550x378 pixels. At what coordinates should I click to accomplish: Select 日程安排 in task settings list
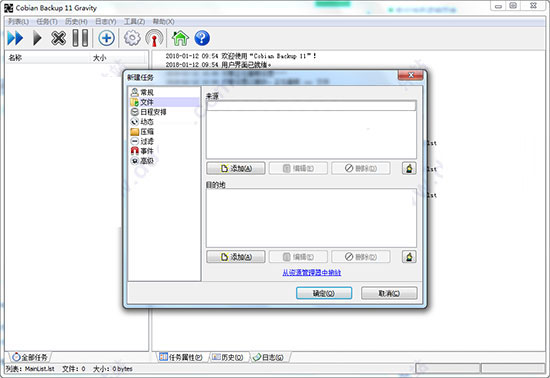148,112
